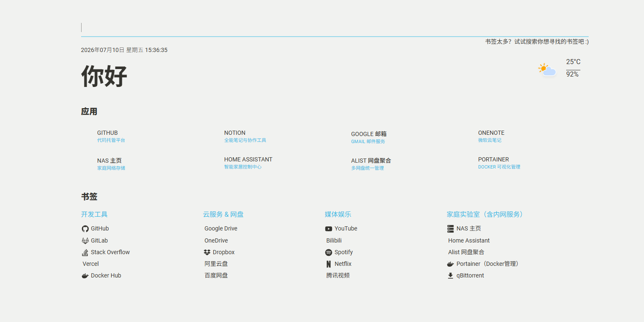
Task: Open the ONENOTE app tile
Action: [x=491, y=136]
